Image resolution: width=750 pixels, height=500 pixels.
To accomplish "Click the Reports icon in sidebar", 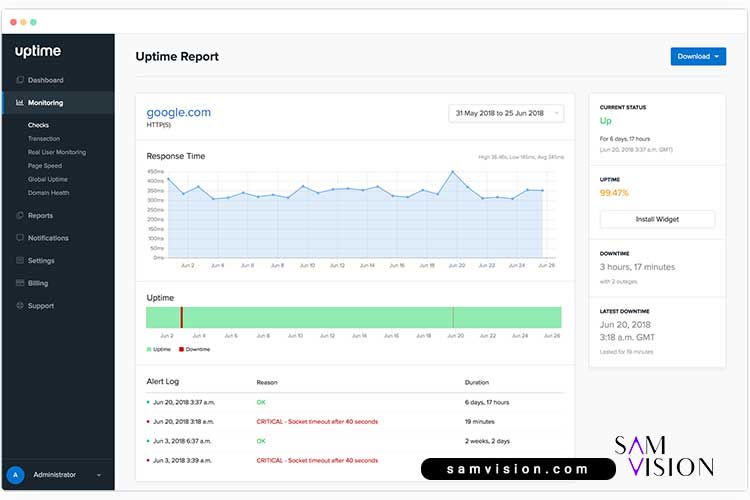I will click(19, 215).
